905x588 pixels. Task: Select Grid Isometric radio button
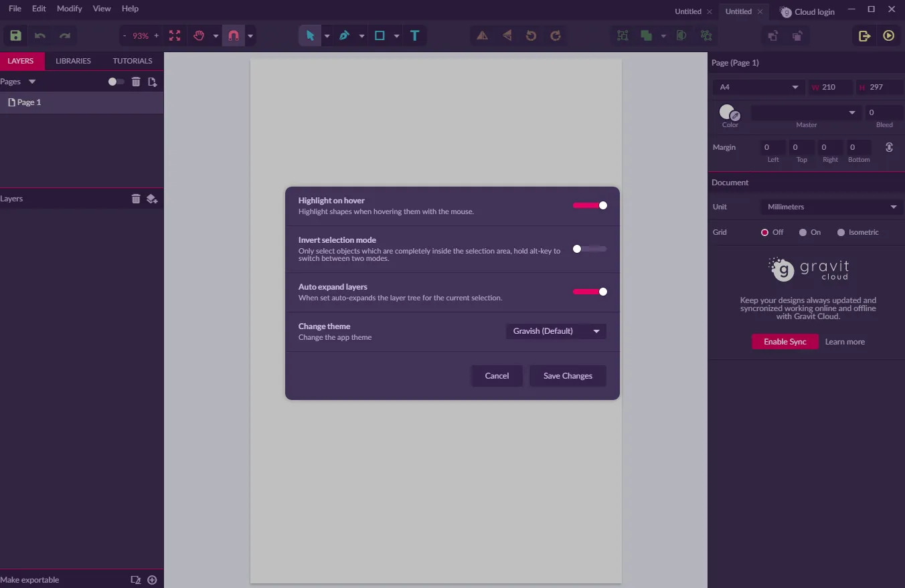(x=841, y=232)
